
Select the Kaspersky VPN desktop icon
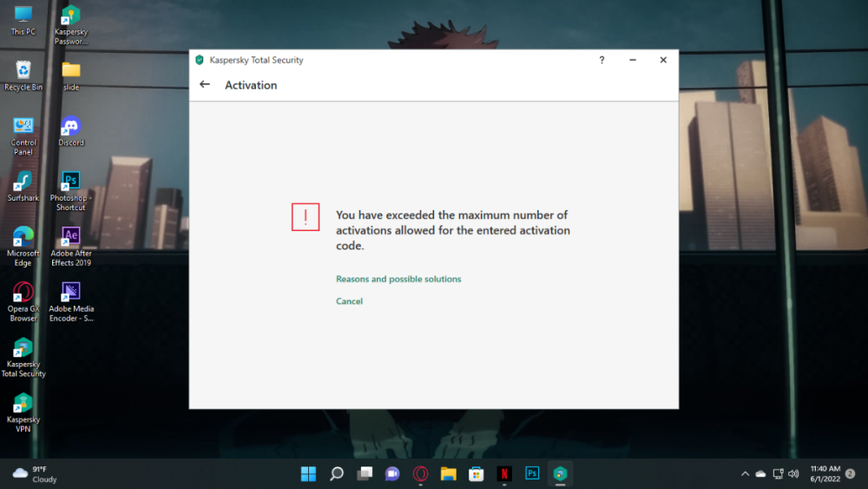(23, 411)
